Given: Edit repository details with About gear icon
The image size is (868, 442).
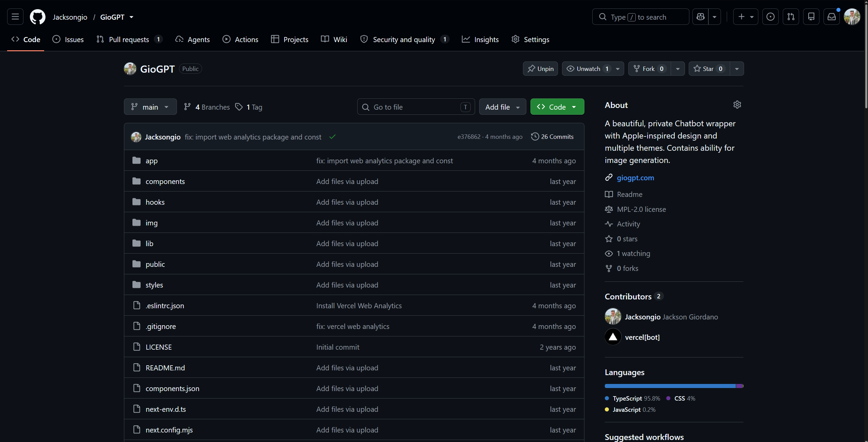Looking at the screenshot, I should [x=737, y=105].
